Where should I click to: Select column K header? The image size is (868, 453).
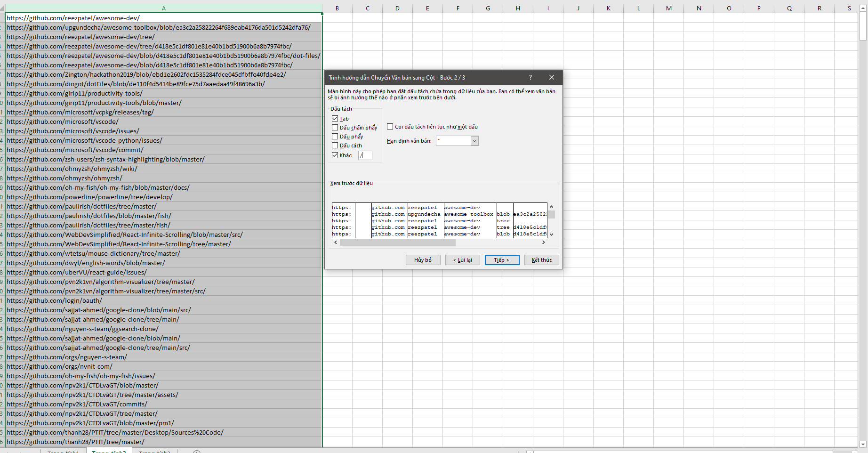pos(609,8)
